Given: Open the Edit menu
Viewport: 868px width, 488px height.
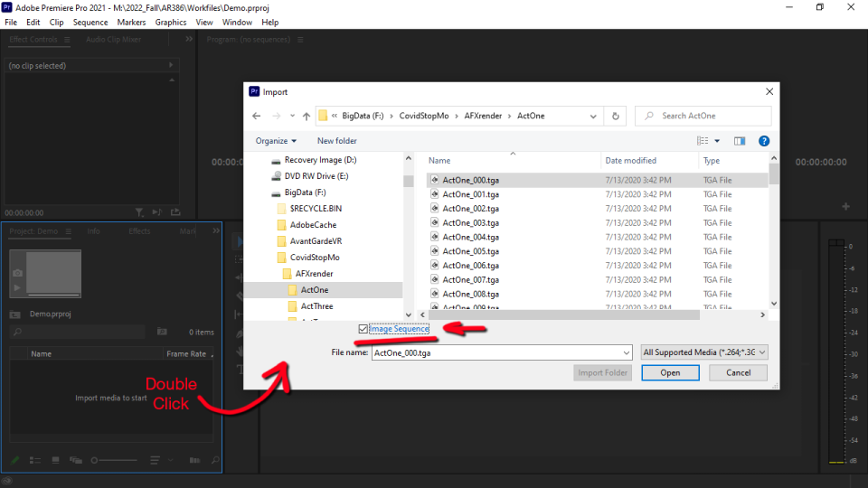Looking at the screenshot, I should 33,22.
